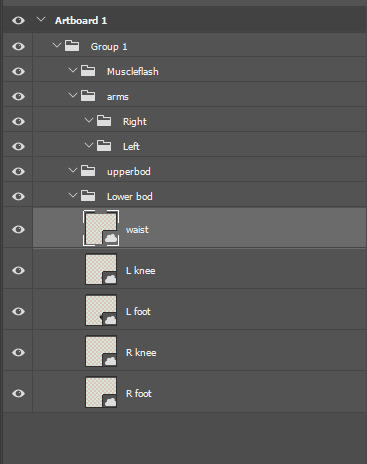Image resolution: width=367 pixels, height=464 pixels.
Task: Collapse the Lower bod group chevron
Action: tap(73, 195)
